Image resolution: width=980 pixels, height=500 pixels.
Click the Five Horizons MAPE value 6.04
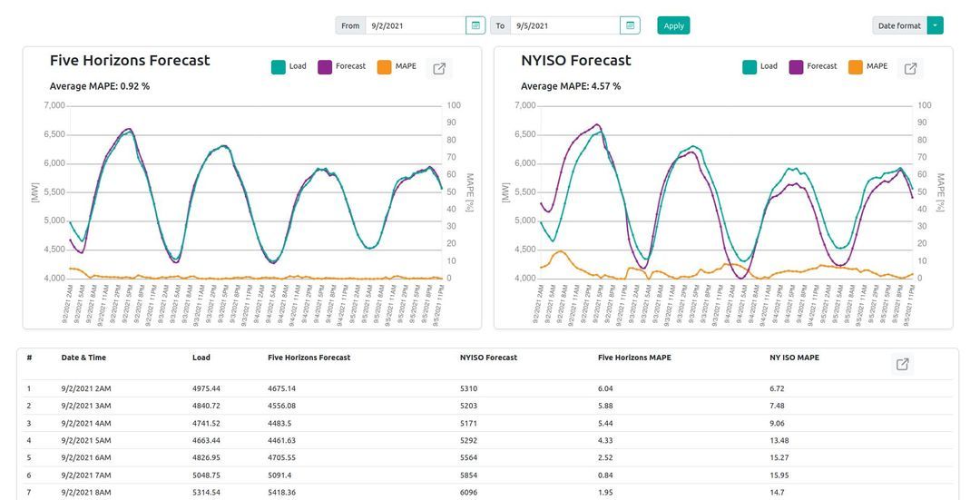point(605,388)
